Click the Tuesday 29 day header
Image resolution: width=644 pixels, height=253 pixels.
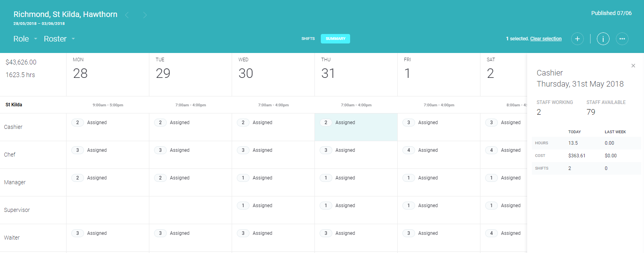coord(190,74)
